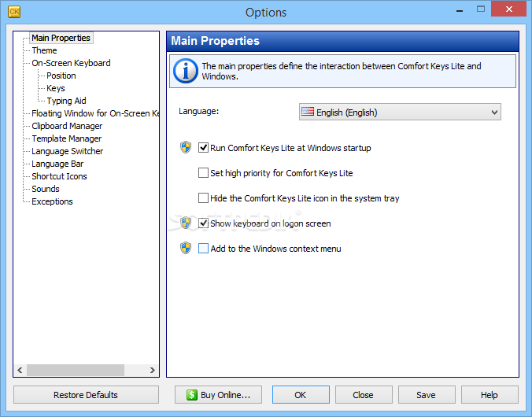Open the Language dropdown arrow
Image resolution: width=532 pixels, height=417 pixels.
[x=494, y=113]
